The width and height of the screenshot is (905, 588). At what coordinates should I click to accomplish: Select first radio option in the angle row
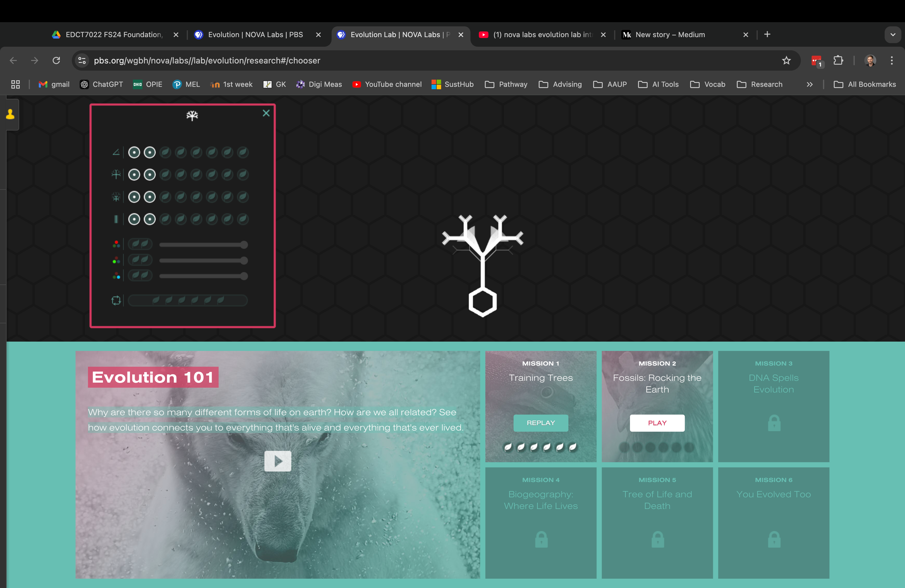[x=134, y=152]
